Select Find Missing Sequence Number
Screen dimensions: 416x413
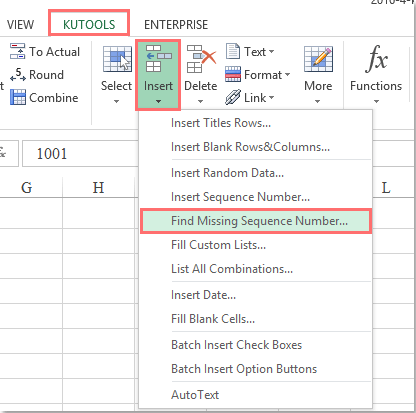click(256, 221)
